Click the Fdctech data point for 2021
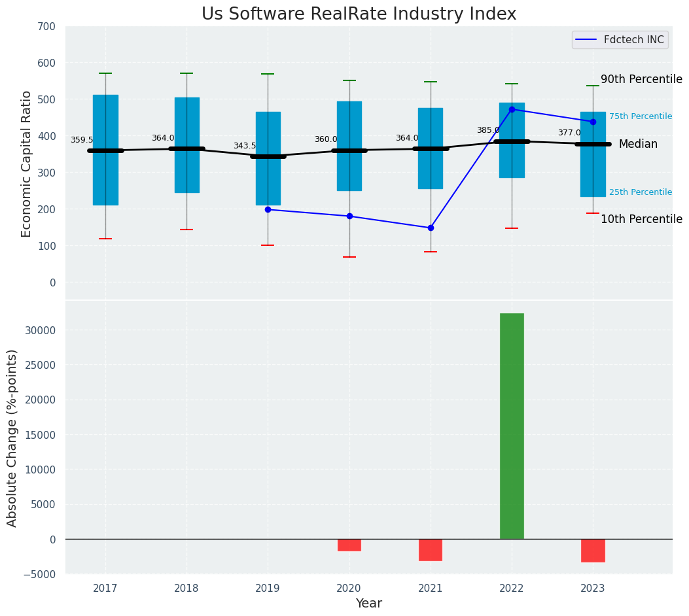The image size is (689, 616). pos(431,228)
